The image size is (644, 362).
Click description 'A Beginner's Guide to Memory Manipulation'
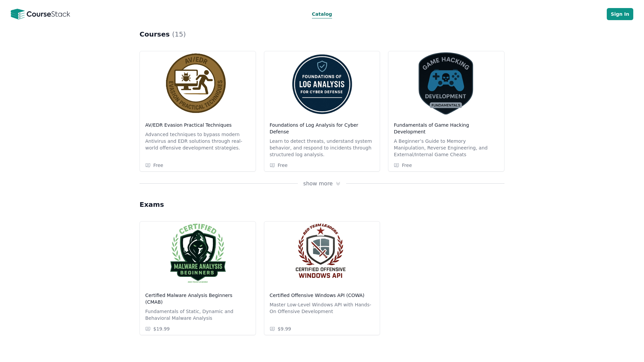tap(441, 148)
